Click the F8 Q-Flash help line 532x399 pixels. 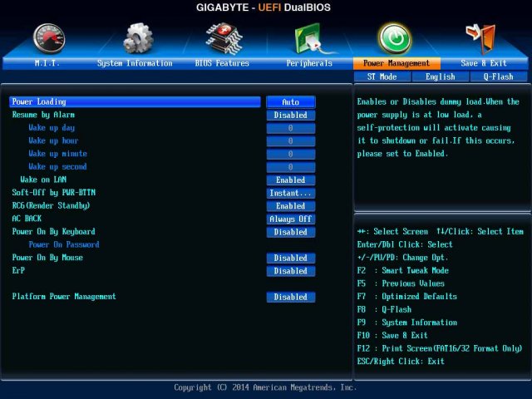coord(384,309)
